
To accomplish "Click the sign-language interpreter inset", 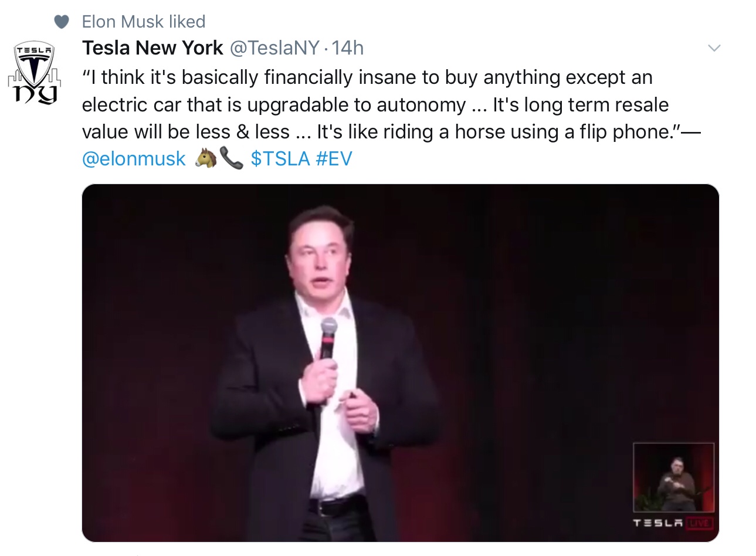I will pos(673,477).
